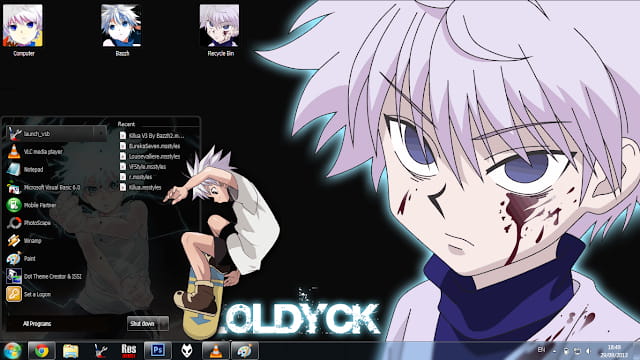Image resolution: width=640 pixels, height=360 pixels.
Task: Expand the Shut down options arrow
Action: point(164,324)
